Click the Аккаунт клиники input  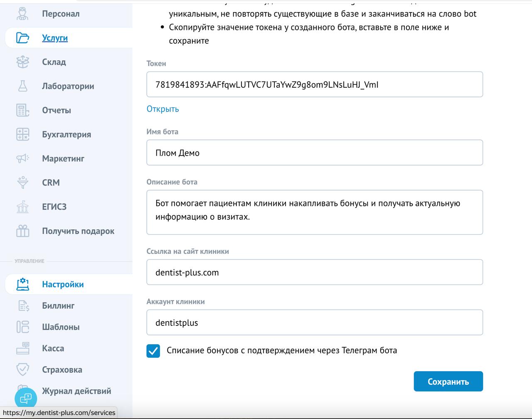[315, 322]
